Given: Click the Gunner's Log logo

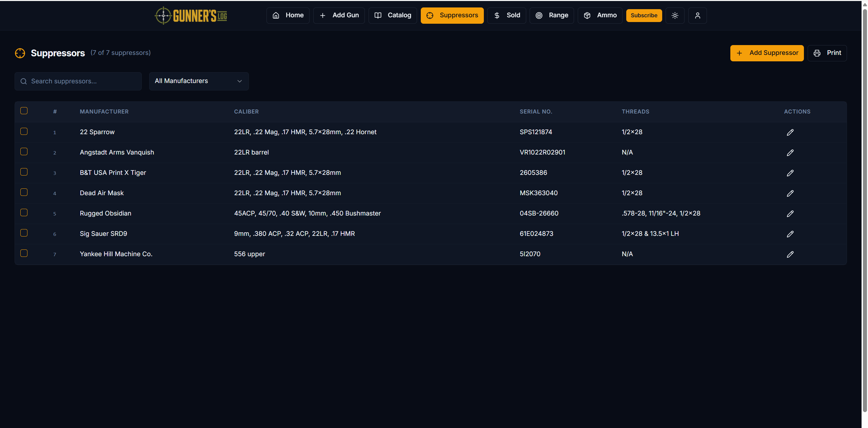Looking at the screenshot, I should [191, 16].
